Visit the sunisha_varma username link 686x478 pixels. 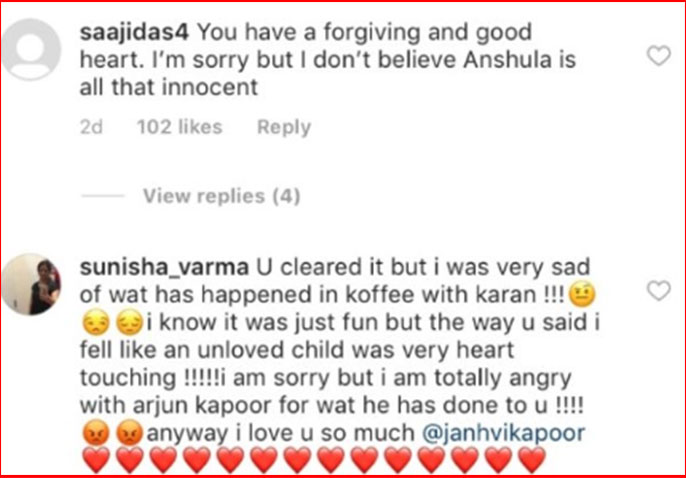click(164, 268)
